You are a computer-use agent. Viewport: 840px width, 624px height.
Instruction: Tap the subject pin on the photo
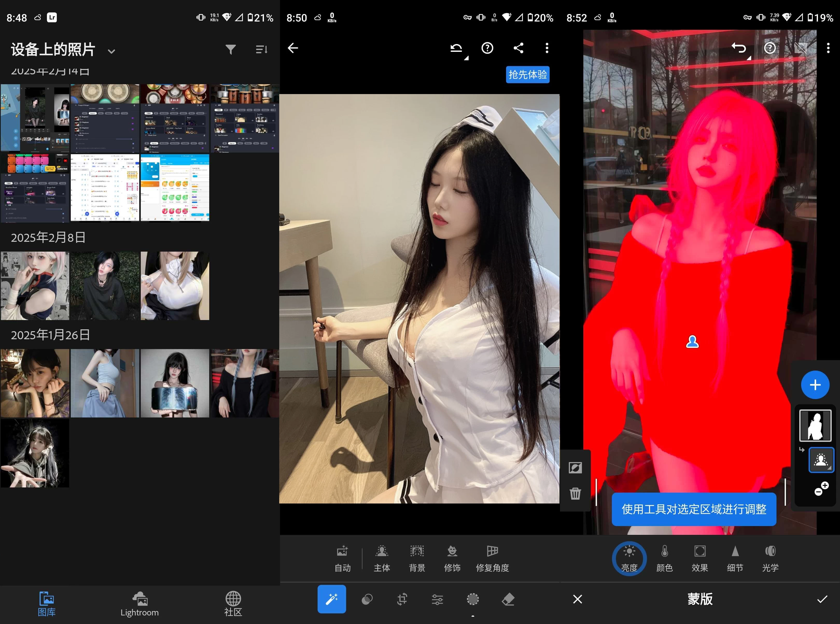click(x=692, y=342)
